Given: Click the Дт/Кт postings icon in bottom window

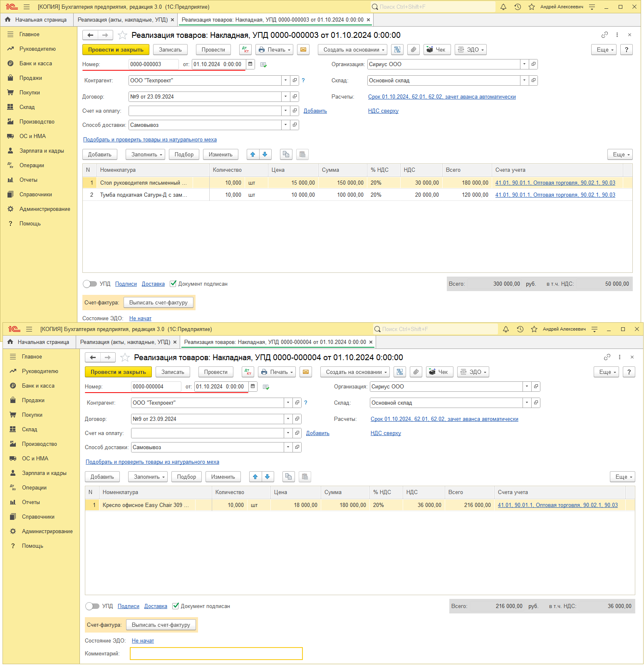Looking at the screenshot, I should [248, 372].
